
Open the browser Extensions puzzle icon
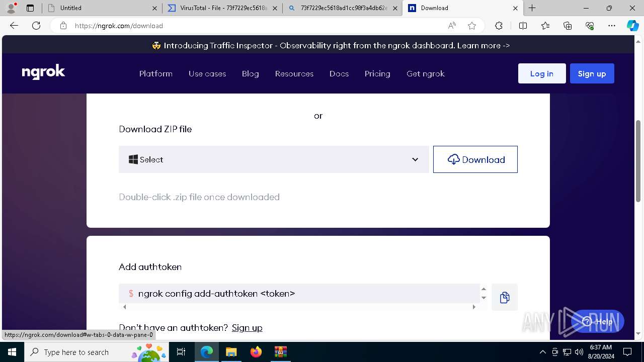[x=499, y=26]
